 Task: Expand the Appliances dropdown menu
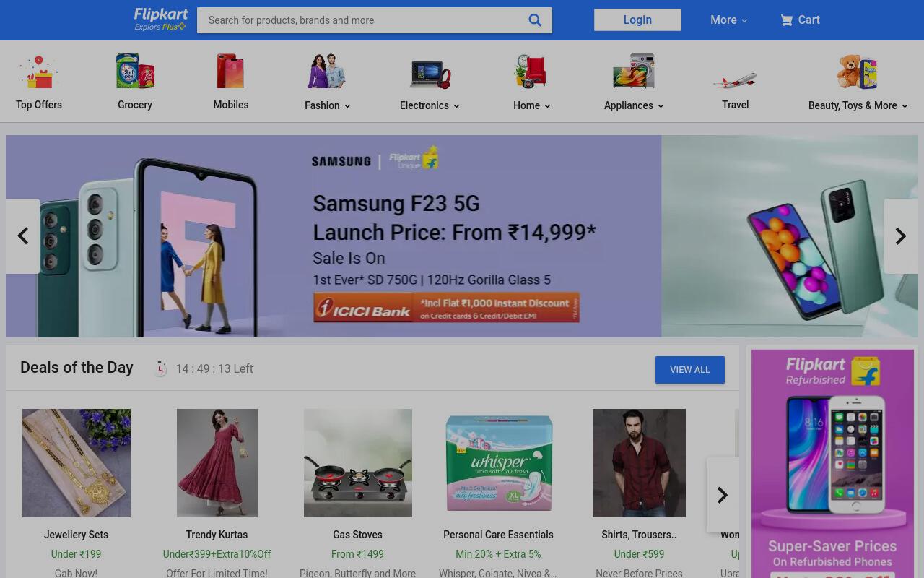tap(661, 106)
